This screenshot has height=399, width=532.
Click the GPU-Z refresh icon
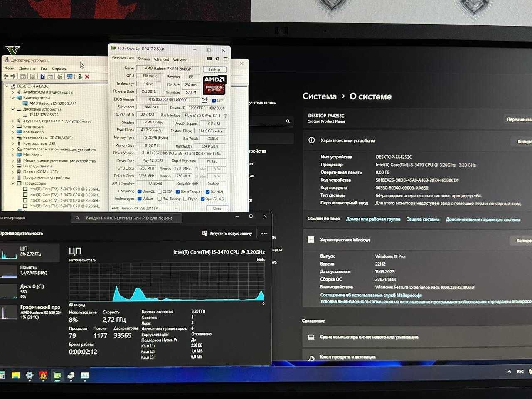(x=217, y=59)
